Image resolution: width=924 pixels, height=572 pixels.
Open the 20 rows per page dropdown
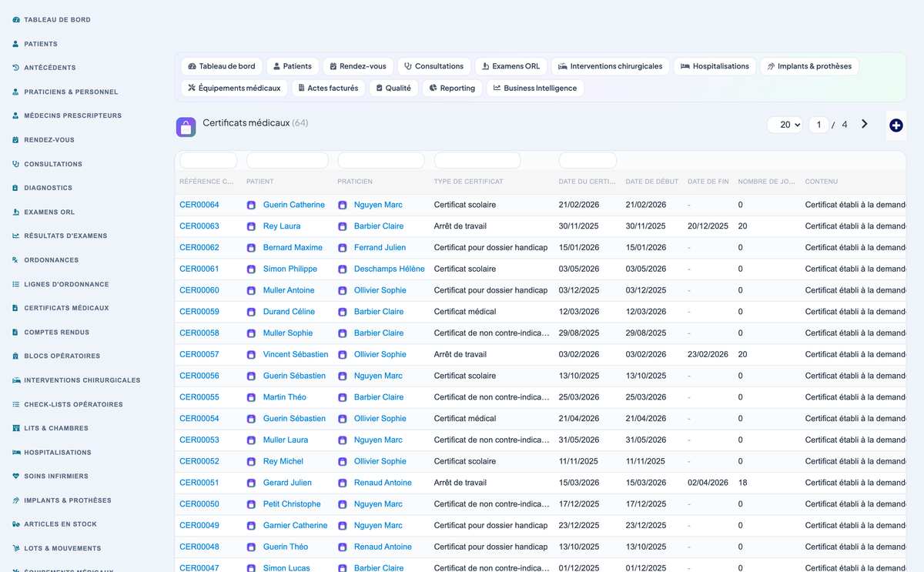[785, 125]
